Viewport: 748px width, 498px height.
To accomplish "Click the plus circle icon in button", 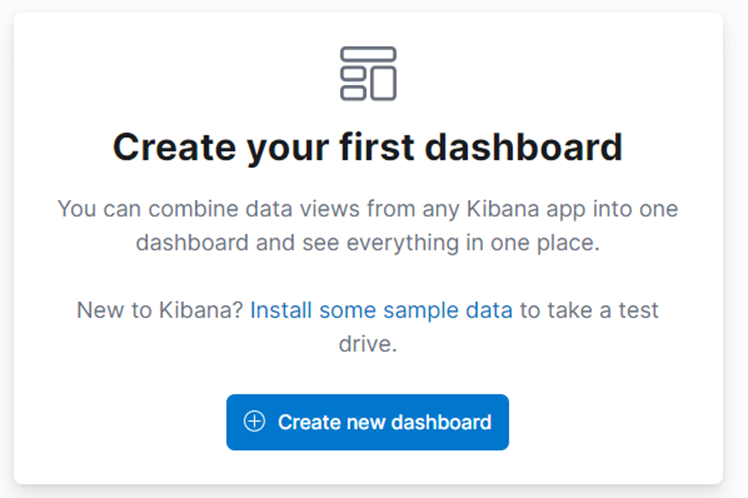I will (x=255, y=422).
